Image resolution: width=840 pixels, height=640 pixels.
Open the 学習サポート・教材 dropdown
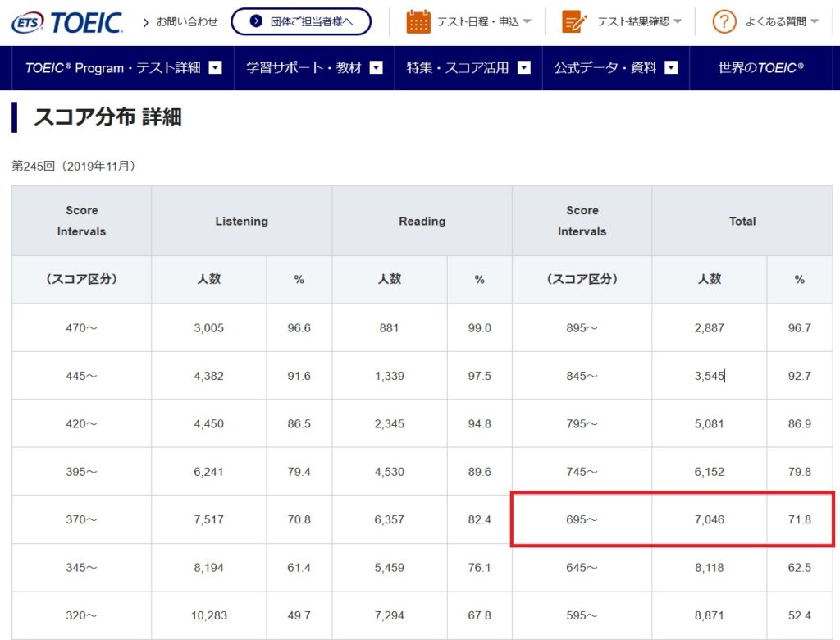tap(377, 68)
